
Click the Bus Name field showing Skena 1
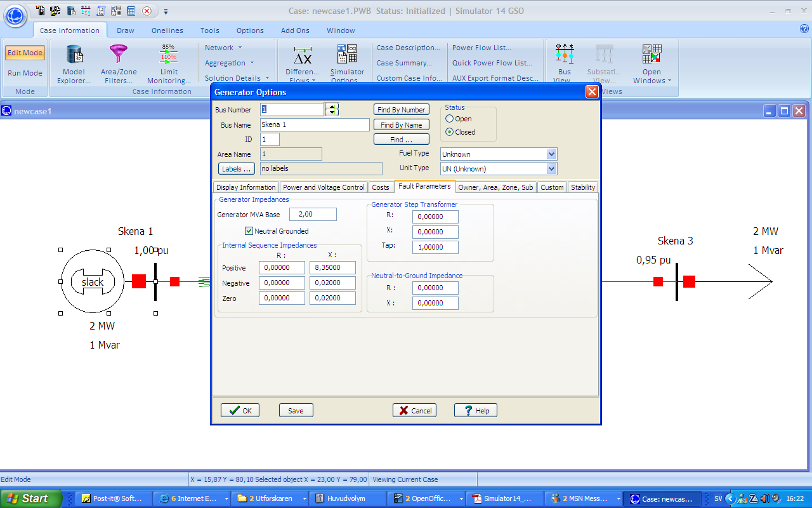pyautogui.click(x=315, y=125)
